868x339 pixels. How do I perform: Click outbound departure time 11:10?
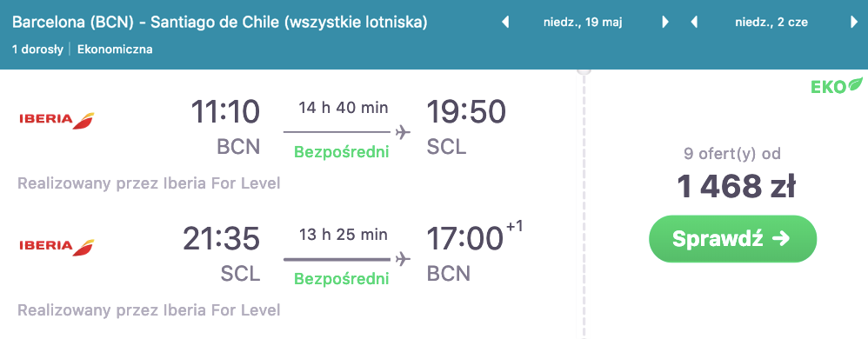point(225,112)
